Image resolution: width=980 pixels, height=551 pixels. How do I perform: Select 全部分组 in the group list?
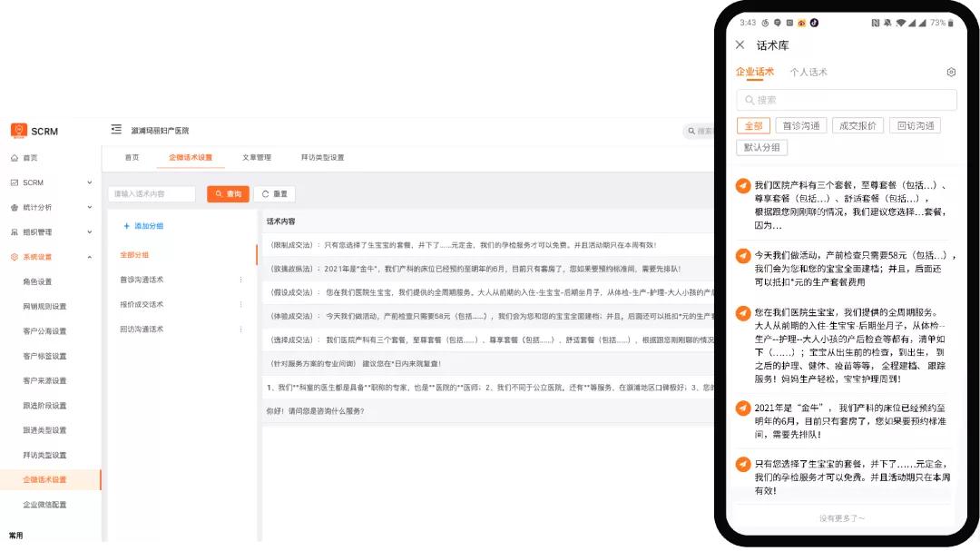[134, 255]
